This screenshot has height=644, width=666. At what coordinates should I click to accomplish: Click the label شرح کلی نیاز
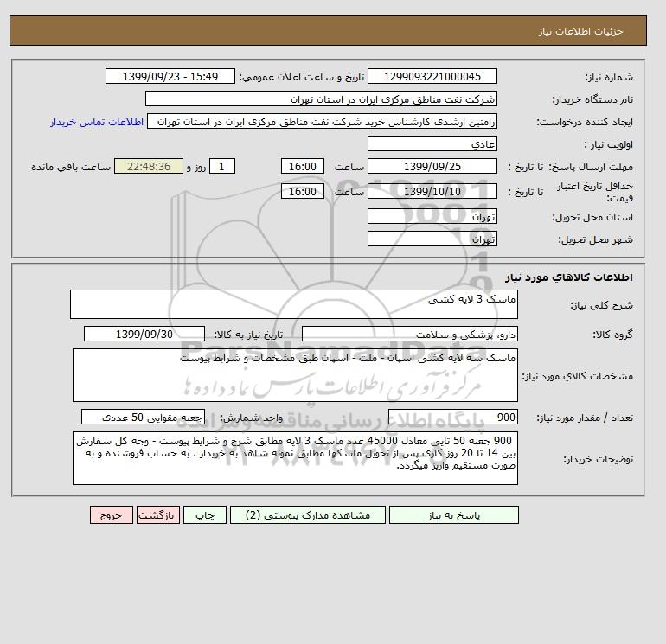click(x=601, y=305)
